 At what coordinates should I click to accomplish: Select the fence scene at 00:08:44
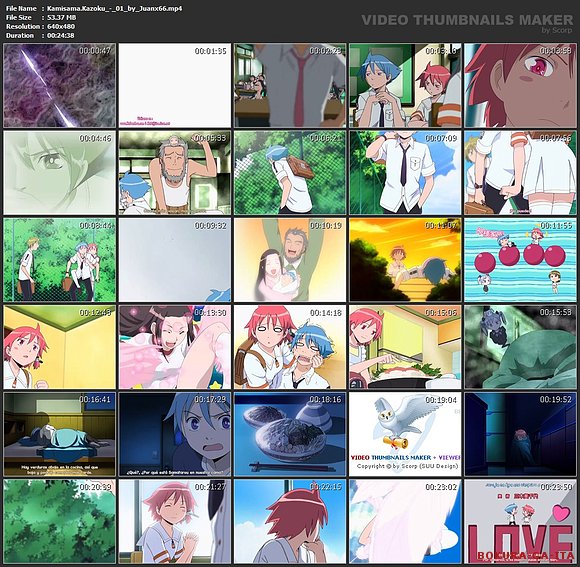click(60, 260)
